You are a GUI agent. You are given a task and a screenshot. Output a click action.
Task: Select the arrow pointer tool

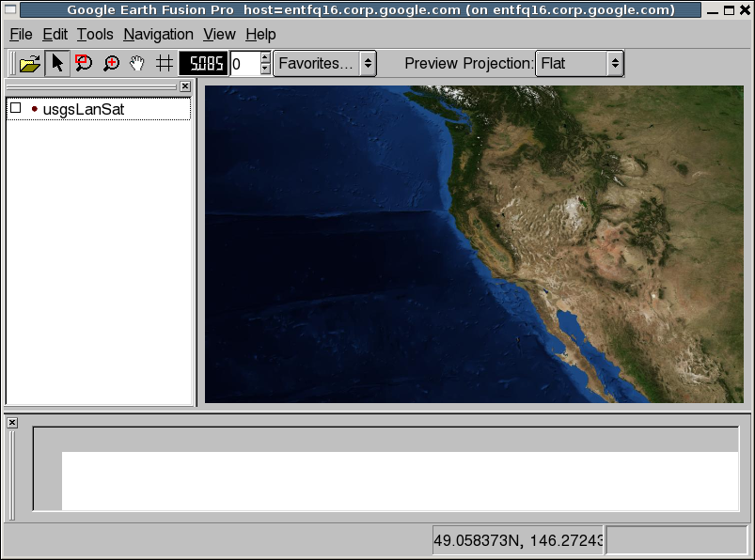(57, 63)
